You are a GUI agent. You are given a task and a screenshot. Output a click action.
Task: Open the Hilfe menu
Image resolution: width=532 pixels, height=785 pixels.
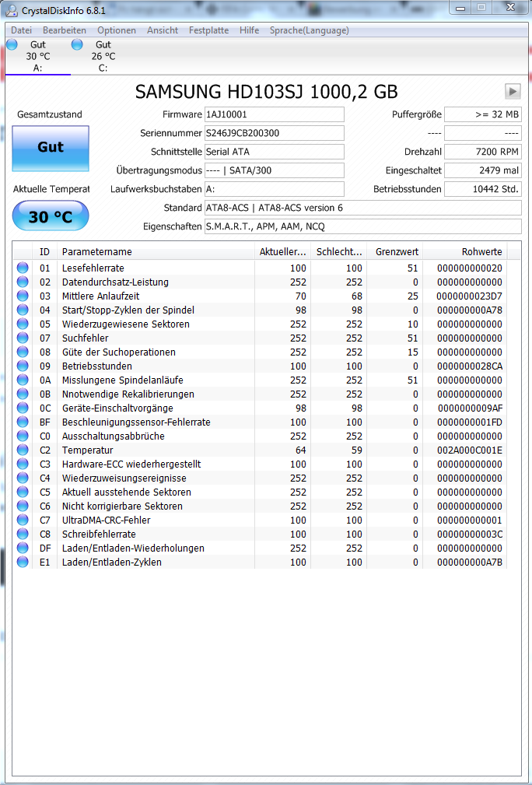point(249,30)
